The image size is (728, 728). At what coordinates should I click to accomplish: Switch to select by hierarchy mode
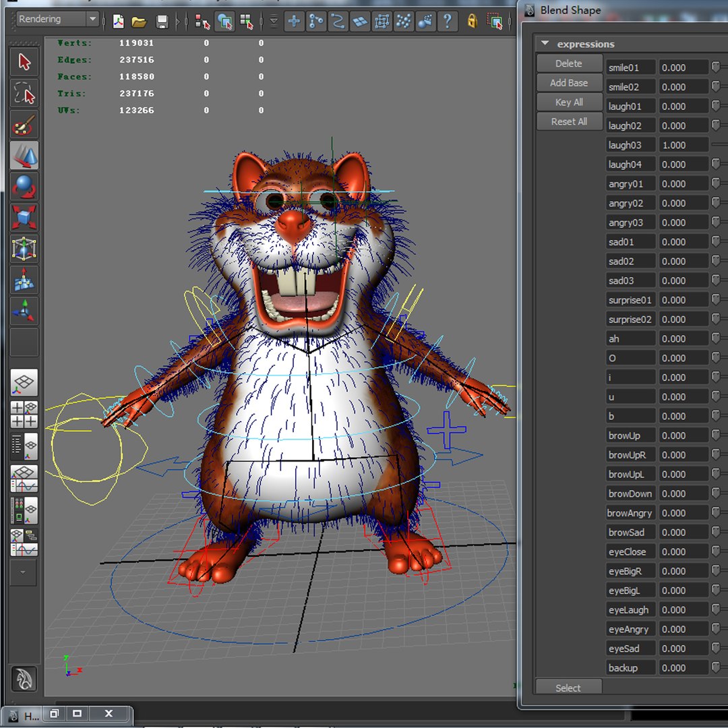click(202, 22)
